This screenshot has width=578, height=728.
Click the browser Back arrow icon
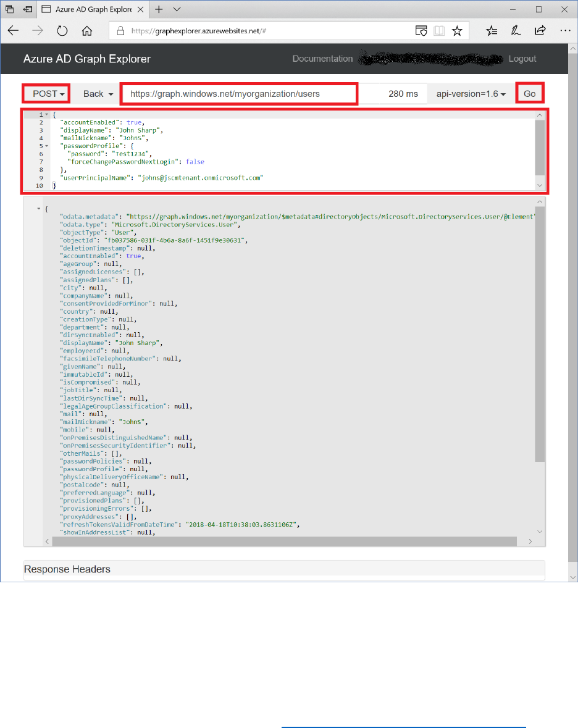[13, 31]
